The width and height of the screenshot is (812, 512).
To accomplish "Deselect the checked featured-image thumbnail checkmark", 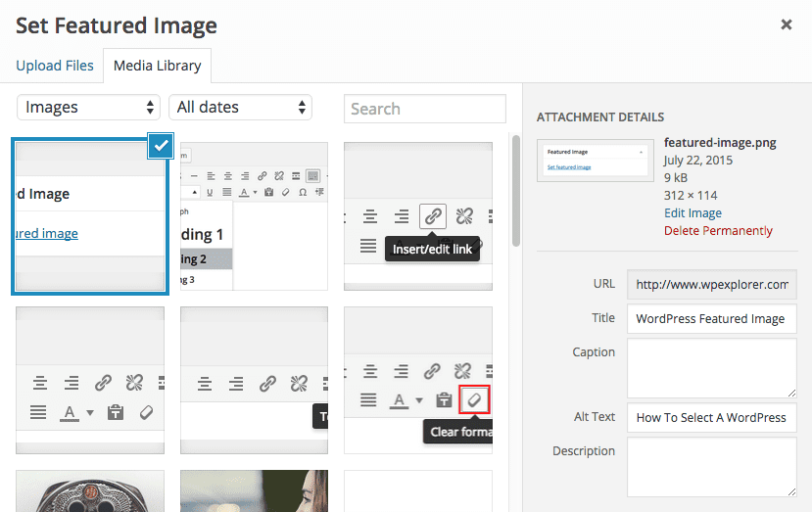I will [x=161, y=146].
